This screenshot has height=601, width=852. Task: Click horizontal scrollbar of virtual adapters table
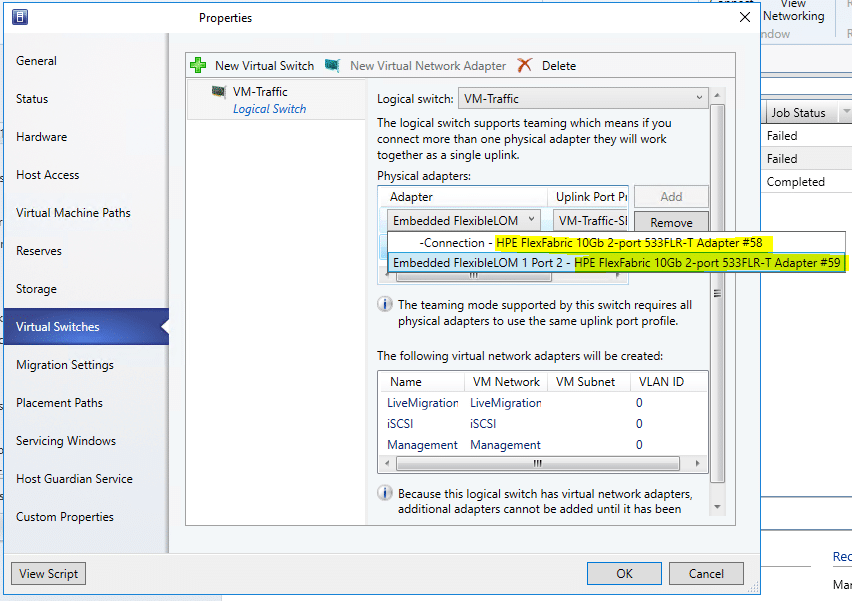click(x=537, y=464)
